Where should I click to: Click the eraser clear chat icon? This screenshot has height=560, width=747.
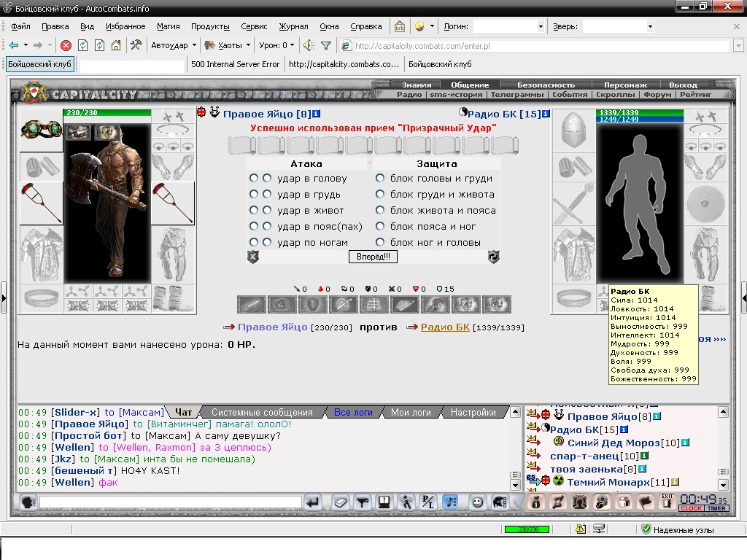coord(341,502)
